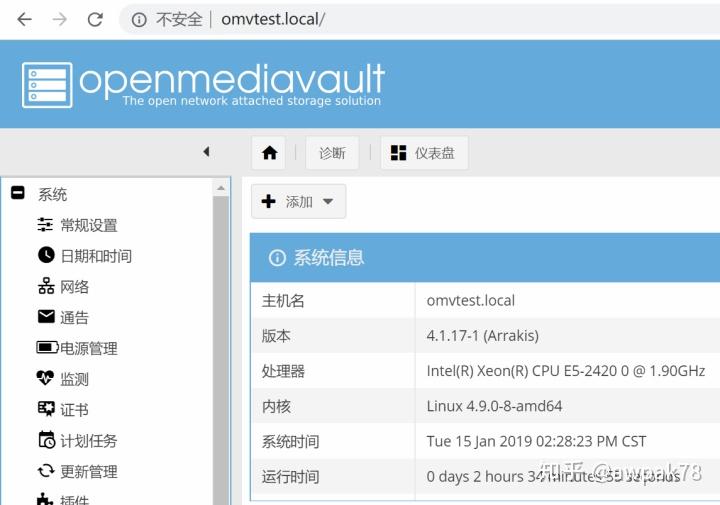Click the 系统信息 panel header
This screenshot has width=720, height=505.
click(x=485, y=258)
